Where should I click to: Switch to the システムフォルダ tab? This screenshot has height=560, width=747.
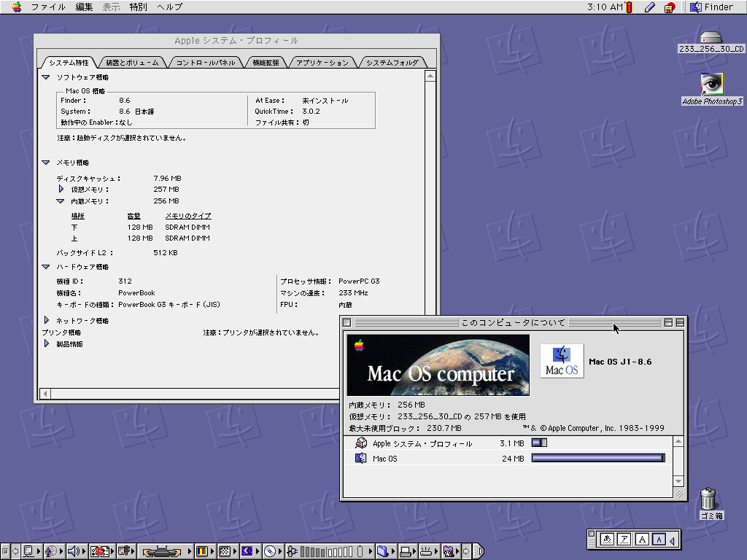click(x=392, y=63)
